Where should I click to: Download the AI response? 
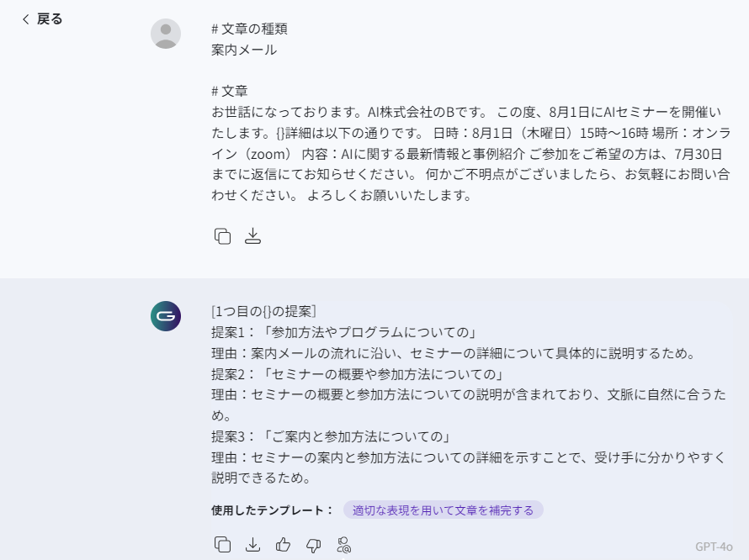pos(252,545)
